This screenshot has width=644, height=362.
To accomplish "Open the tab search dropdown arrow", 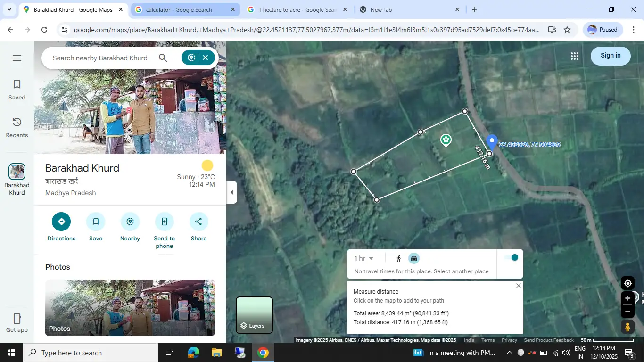I will (x=9, y=9).
